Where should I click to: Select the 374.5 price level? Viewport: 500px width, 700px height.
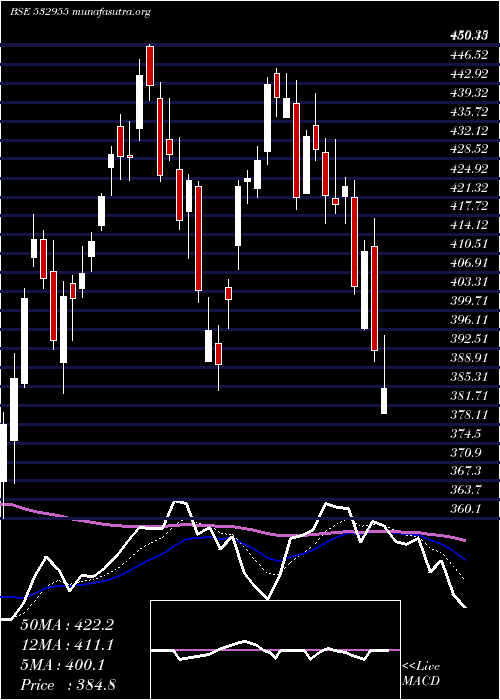point(466,433)
